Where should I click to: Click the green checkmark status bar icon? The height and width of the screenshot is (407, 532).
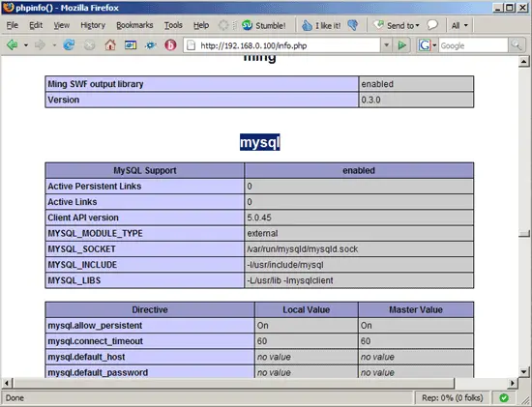pos(504,397)
